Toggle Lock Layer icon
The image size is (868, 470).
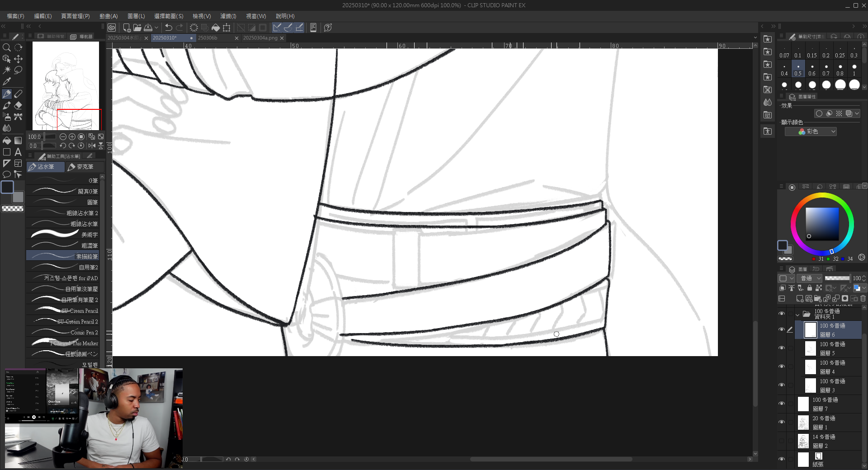(810, 288)
